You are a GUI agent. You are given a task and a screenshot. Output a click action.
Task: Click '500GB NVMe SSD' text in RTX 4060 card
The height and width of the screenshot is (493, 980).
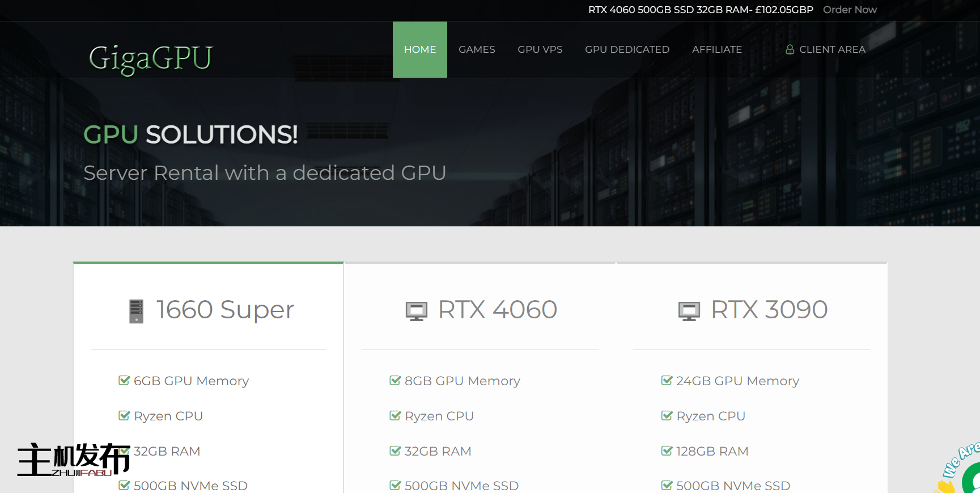coord(461,486)
